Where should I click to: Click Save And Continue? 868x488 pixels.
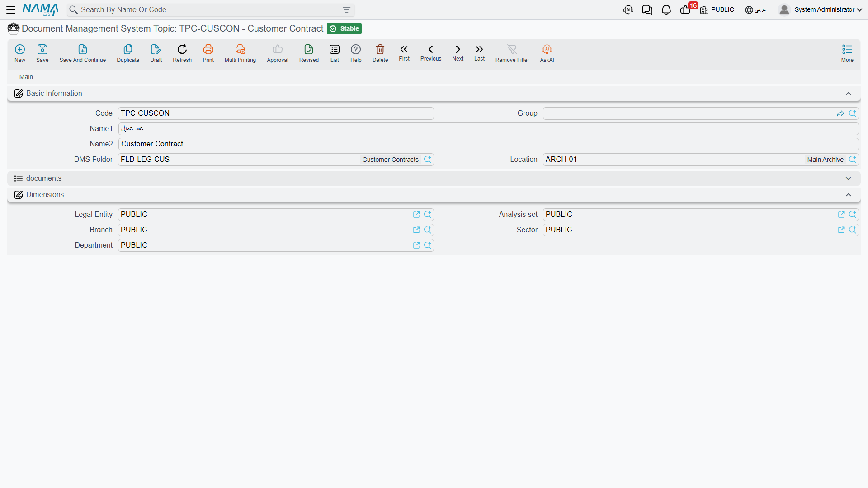(83, 53)
